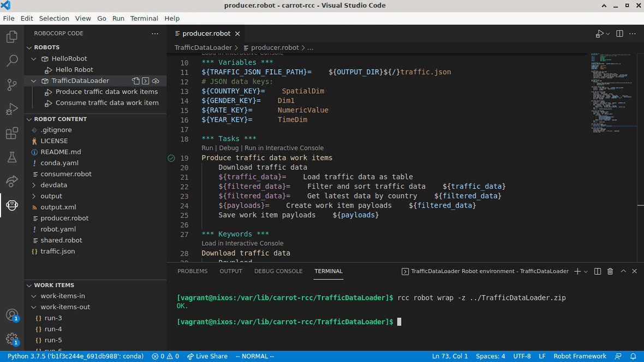Open the Extensions view icon
This screenshot has width=644, height=362.
pos(12,133)
